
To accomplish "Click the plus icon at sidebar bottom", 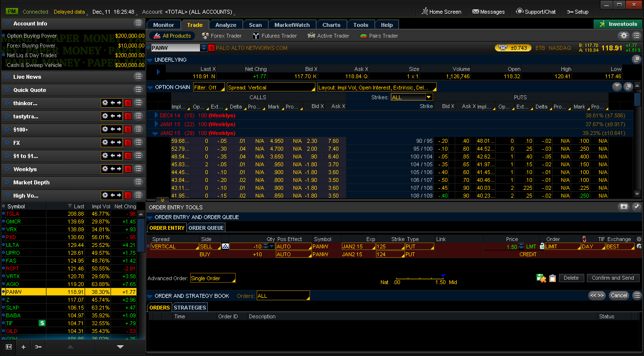I will coord(23,347).
